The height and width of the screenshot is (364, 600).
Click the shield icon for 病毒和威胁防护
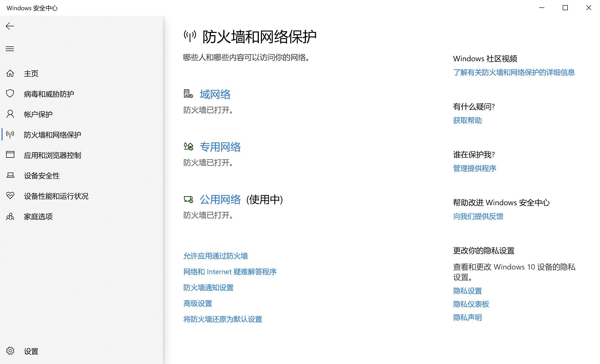pos(10,94)
